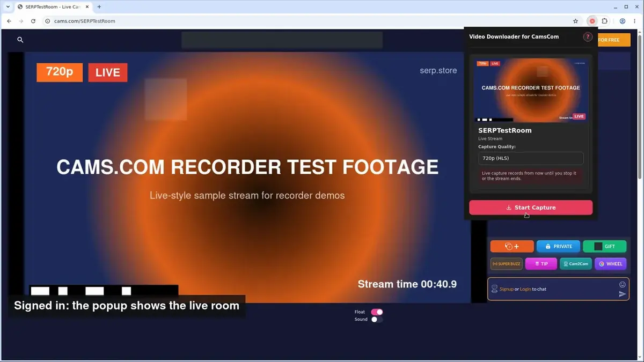Viewport: 644px width, 362px height.
Task: Click the page vertical scrollbar
Action: click(640, 107)
